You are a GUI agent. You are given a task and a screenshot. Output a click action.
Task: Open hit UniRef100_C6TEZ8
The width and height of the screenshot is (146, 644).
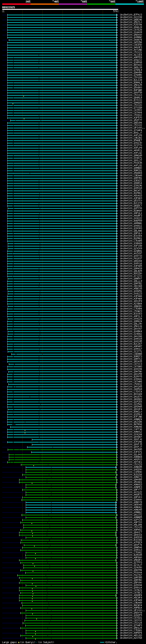[x=131, y=30]
